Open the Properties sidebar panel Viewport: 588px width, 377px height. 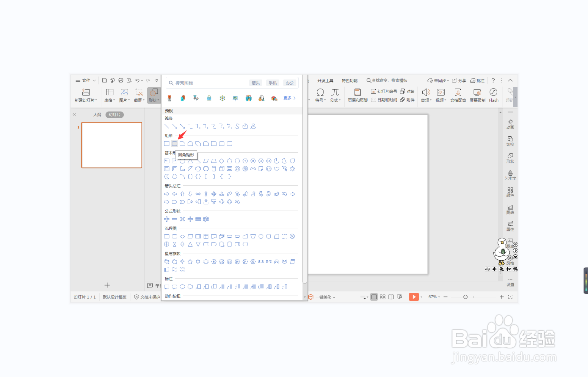[x=510, y=226]
